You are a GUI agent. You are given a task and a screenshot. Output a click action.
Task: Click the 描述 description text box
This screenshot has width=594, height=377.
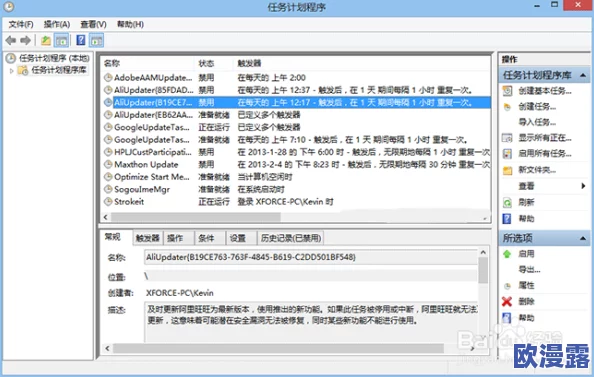(x=311, y=322)
